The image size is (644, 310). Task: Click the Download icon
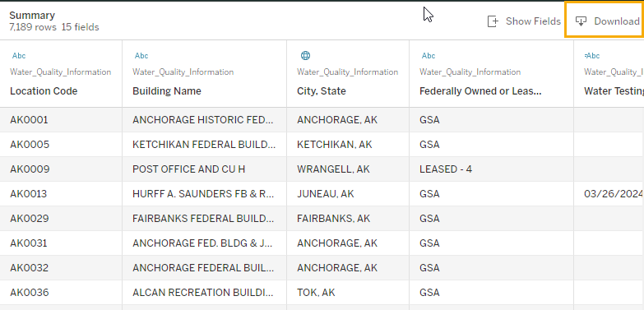click(x=581, y=21)
